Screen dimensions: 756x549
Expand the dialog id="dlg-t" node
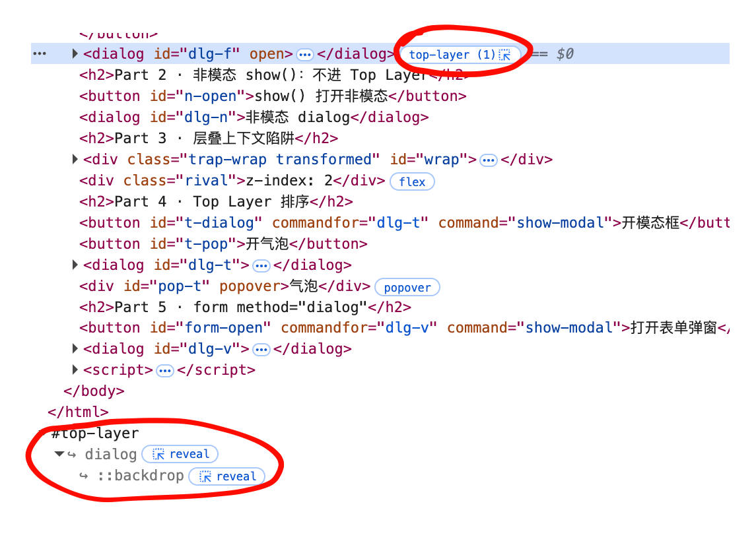click(x=75, y=265)
